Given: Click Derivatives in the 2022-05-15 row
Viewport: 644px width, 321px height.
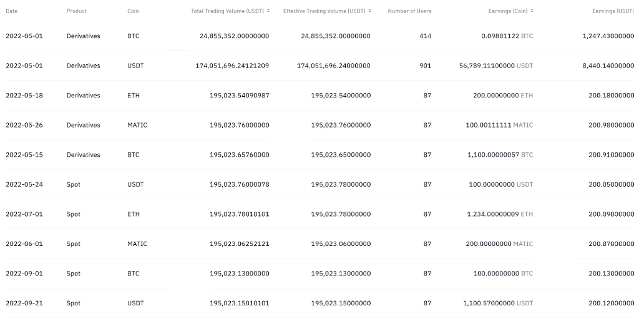Looking at the screenshot, I should [x=83, y=155].
